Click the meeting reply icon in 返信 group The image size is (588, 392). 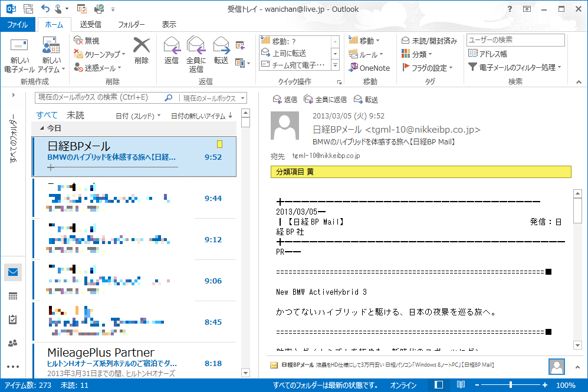(240, 45)
